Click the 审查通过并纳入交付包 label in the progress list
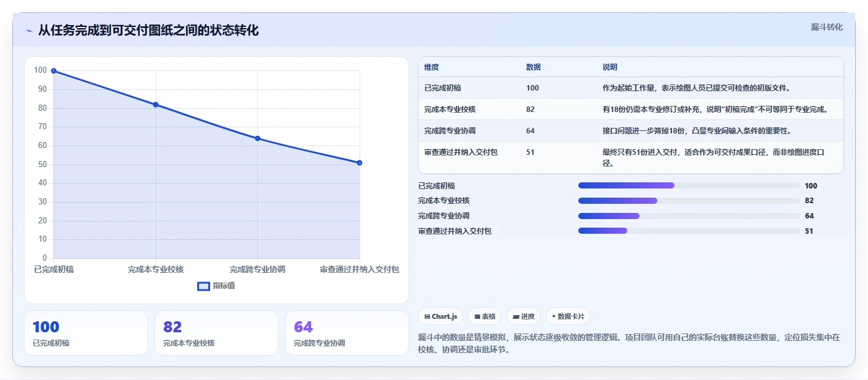 [x=455, y=231]
